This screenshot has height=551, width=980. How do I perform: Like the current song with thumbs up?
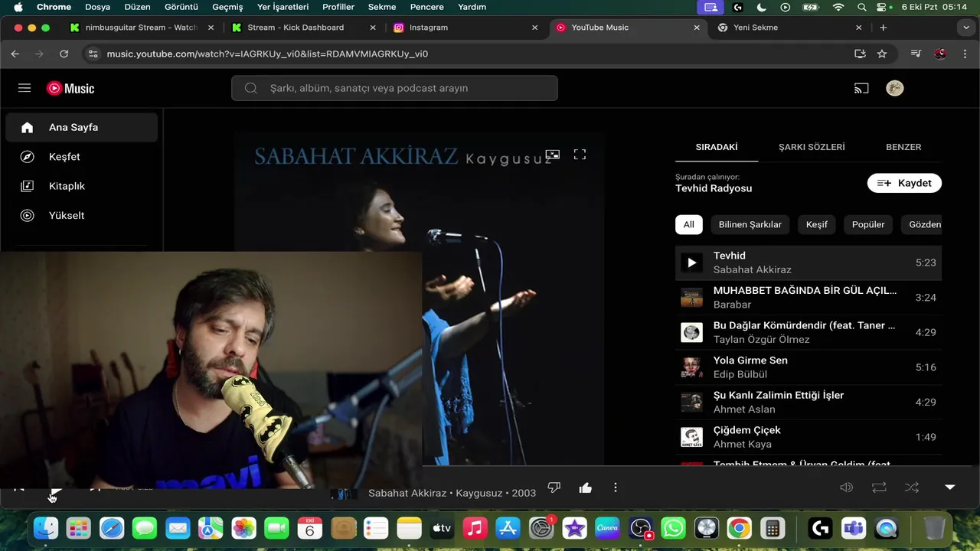[586, 487]
